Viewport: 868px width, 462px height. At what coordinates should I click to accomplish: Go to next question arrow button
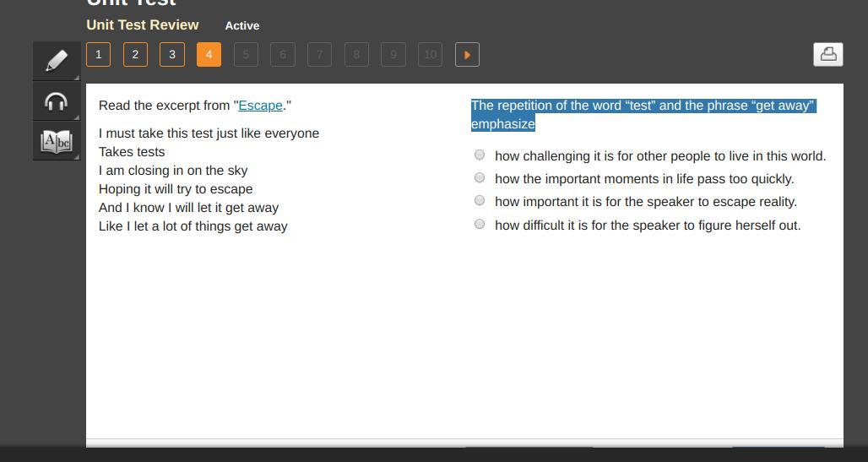coord(467,54)
